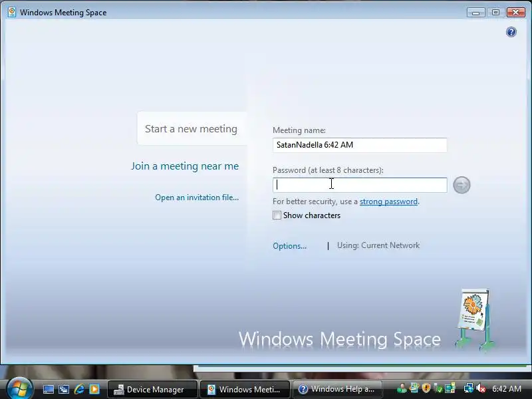Click the 'Using: Current Network' text
Screen dimensions: 532x399
point(378,245)
